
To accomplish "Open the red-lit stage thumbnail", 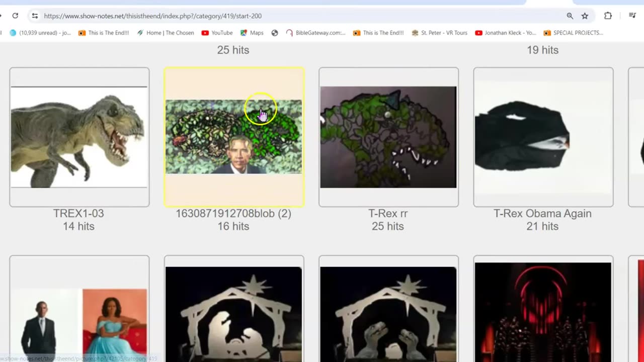I will tap(543, 309).
